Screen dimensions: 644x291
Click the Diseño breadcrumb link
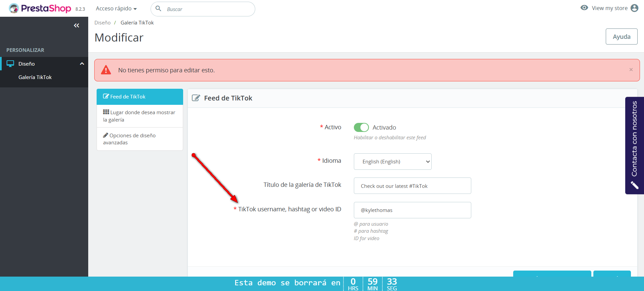coord(102,23)
